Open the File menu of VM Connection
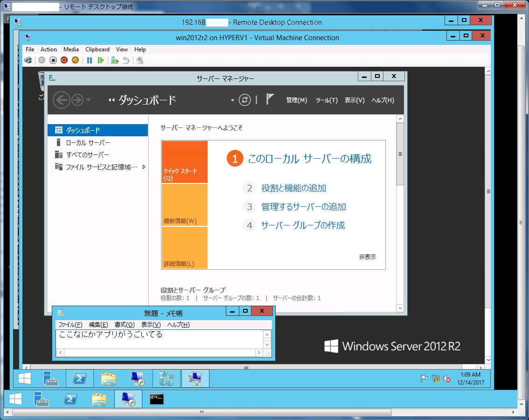 click(30, 49)
